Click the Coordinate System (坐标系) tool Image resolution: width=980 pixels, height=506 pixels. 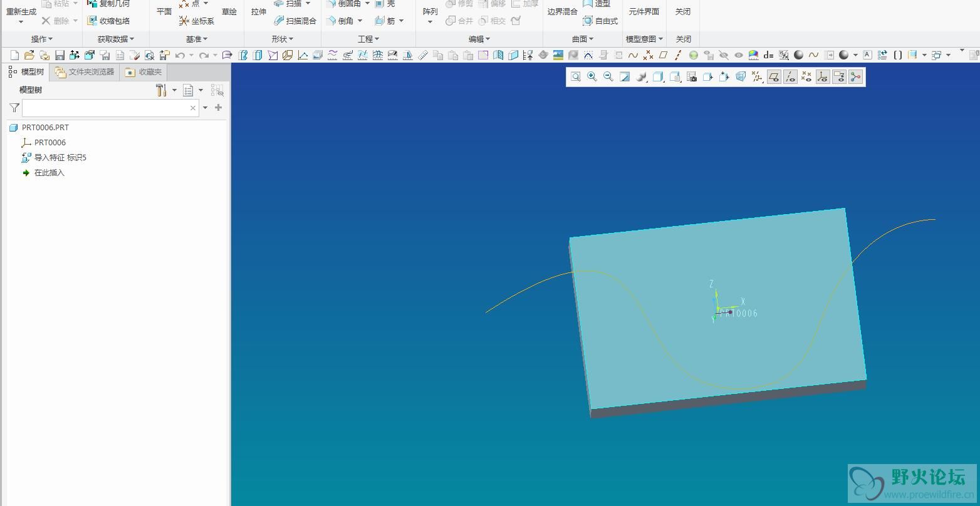tap(196, 21)
